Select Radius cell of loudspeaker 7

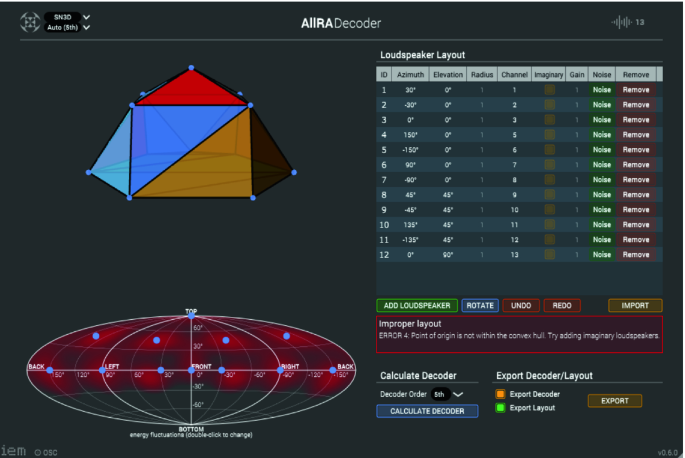(x=482, y=180)
